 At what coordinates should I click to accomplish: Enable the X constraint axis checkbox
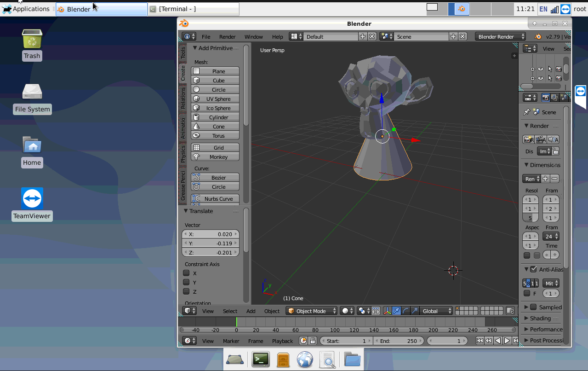pyautogui.click(x=186, y=273)
